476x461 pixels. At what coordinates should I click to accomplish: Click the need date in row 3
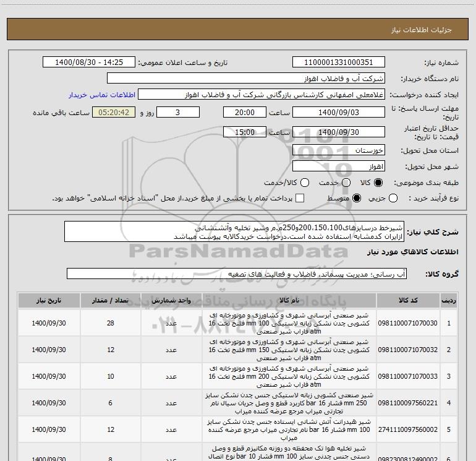[x=49, y=376]
